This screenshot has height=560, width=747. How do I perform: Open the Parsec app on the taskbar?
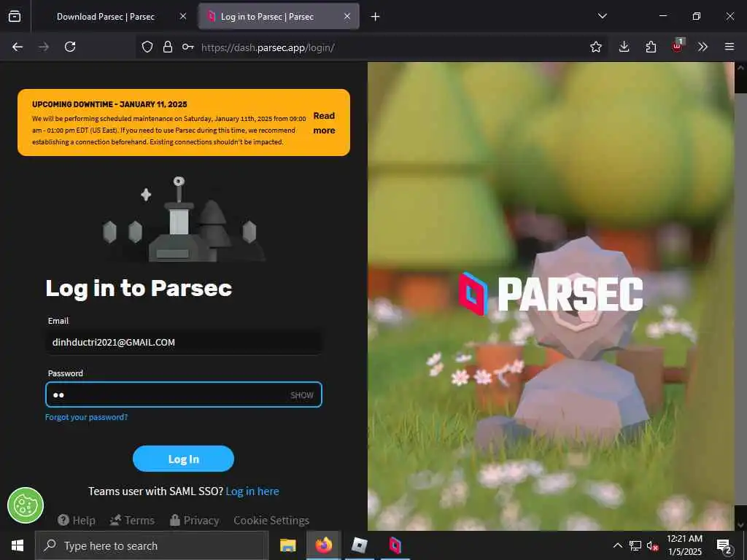click(x=395, y=545)
